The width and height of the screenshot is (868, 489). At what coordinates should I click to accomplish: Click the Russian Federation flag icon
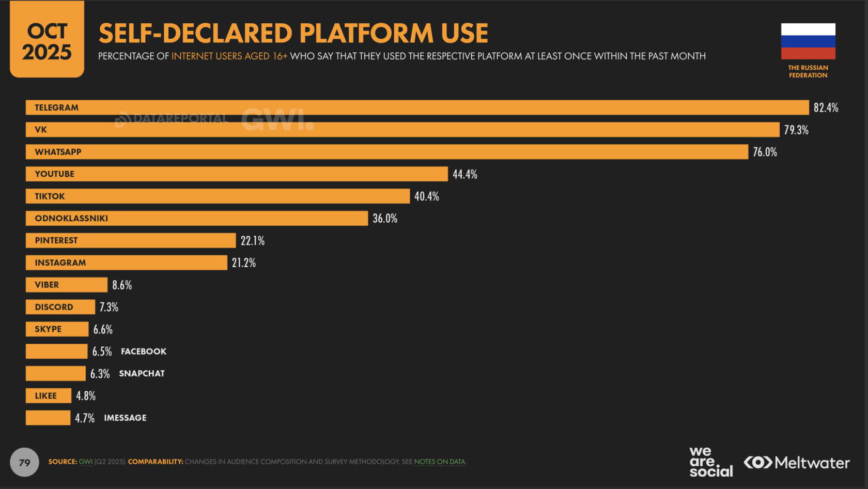[808, 41]
